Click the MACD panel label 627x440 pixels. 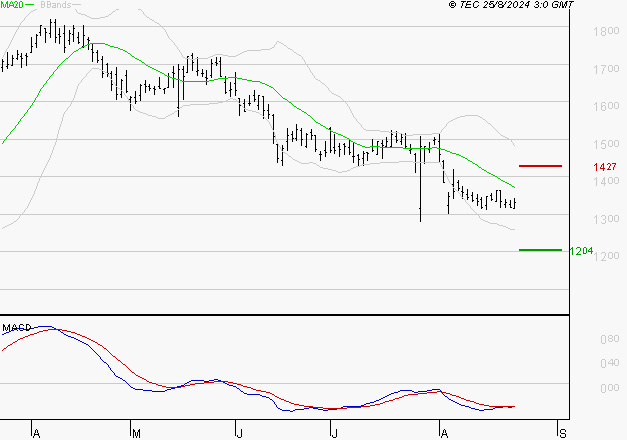(x=17, y=328)
